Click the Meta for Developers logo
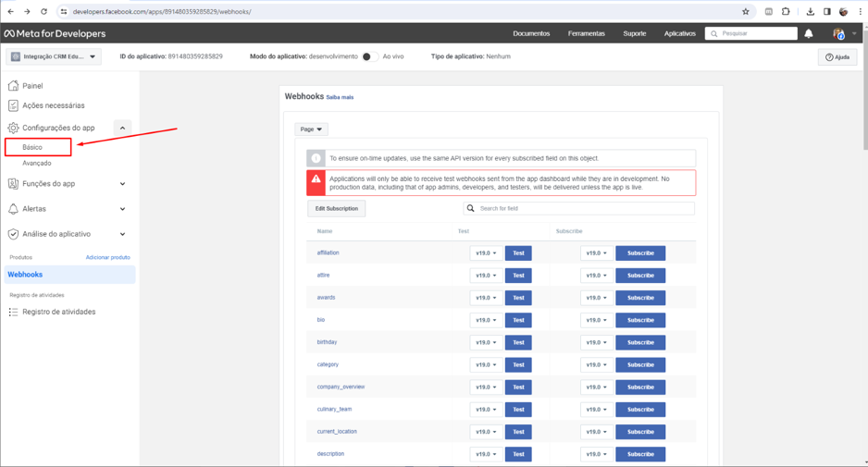Viewport: 868px width, 467px height. tap(55, 33)
